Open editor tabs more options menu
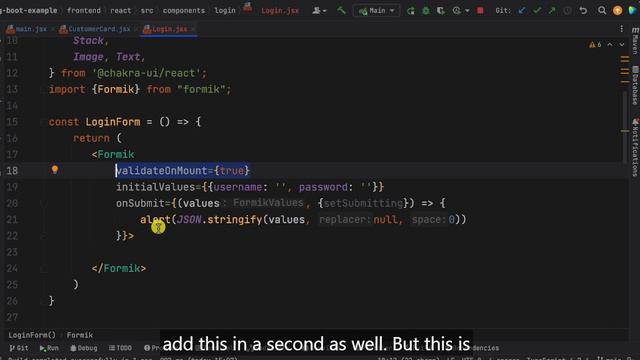Viewport: 640px width, 360px height. coord(621,29)
